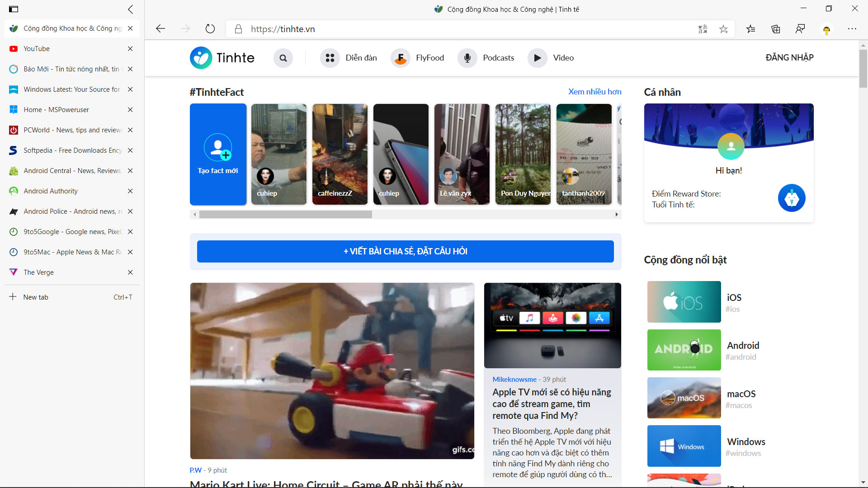Close the YouTube tab
The height and width of the screenshot is (488, 868).
tap(130, 49)
